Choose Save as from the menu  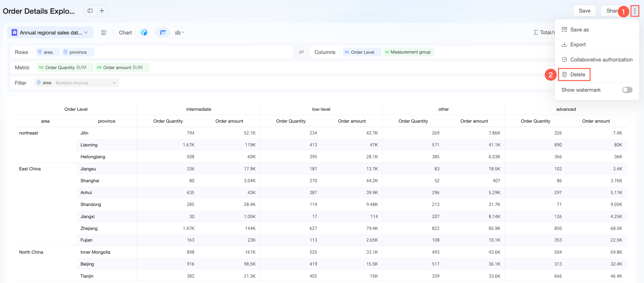pyautogui.click(x=579, y=30)
